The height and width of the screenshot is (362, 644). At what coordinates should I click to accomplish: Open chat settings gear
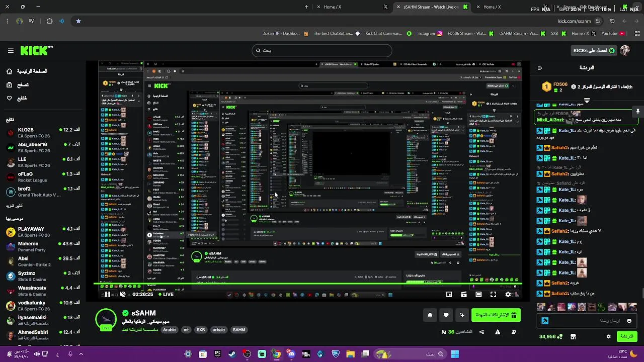point(609,336)
